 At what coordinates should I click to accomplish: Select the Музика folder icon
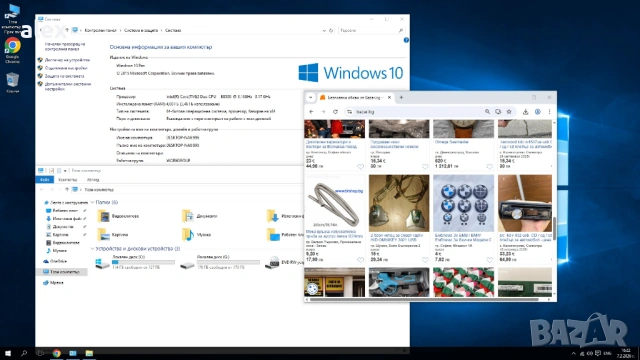coord(188,235)
